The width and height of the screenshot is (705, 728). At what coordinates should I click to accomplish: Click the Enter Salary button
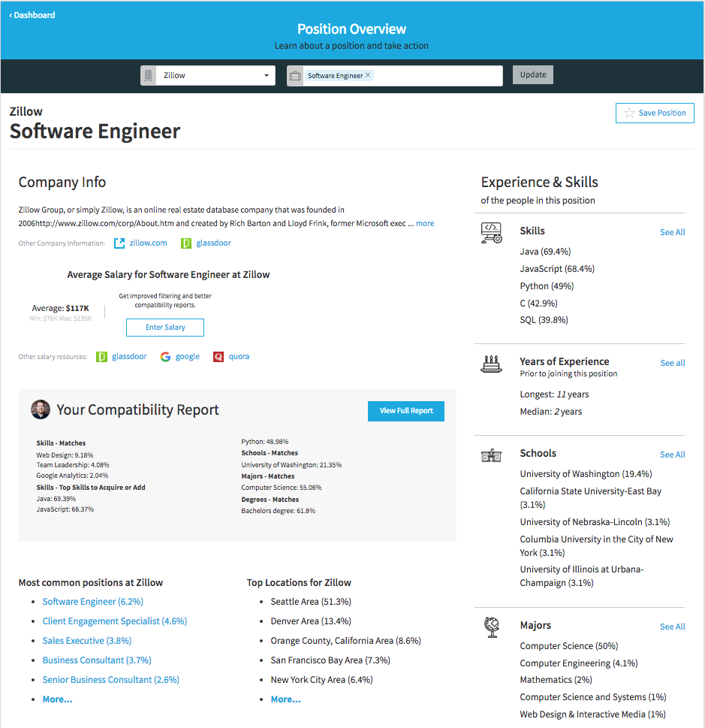coord(165,328)
